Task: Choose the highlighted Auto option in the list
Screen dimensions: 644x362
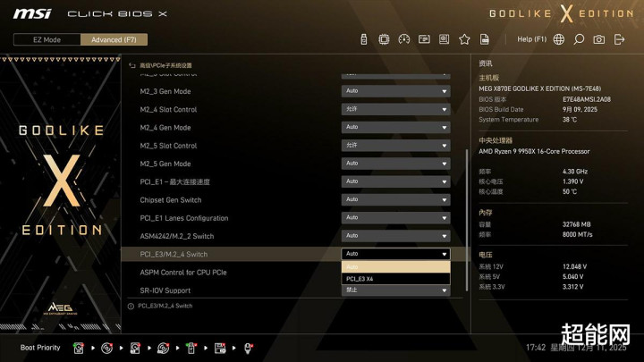Action: [x=395, y=266]
